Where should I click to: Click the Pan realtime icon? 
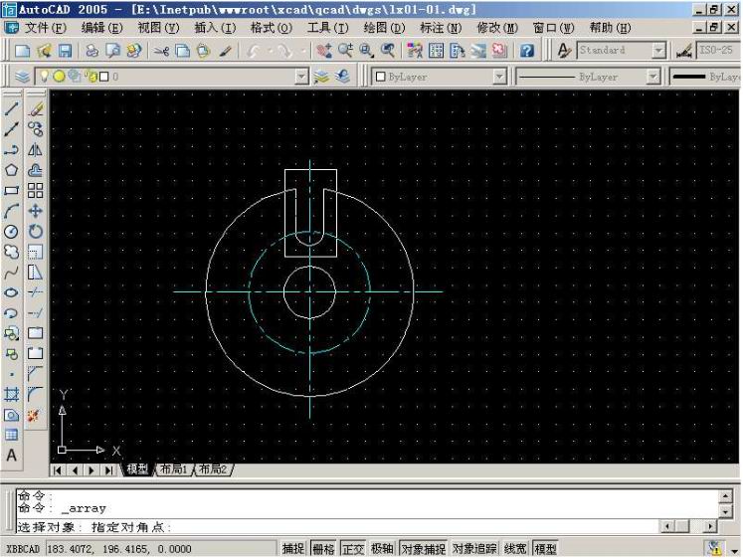324,50
